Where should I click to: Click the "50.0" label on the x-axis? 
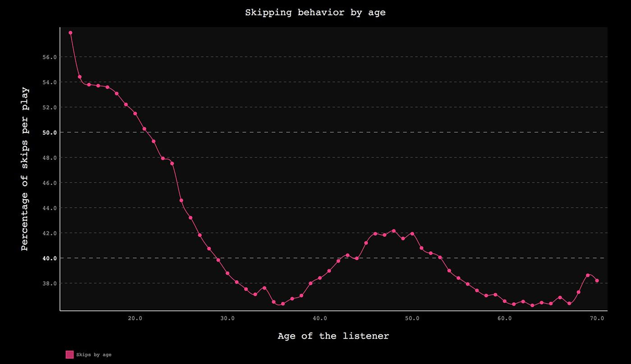point(412,318)
